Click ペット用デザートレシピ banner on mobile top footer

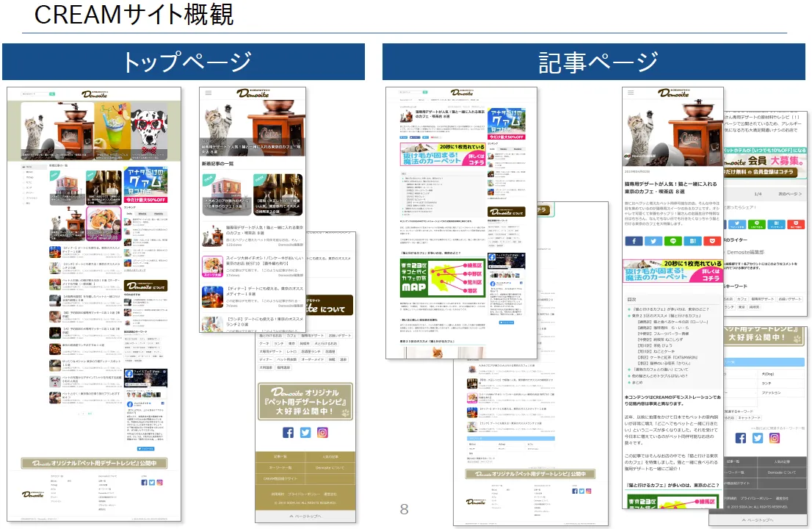click(x=305, y=402)
